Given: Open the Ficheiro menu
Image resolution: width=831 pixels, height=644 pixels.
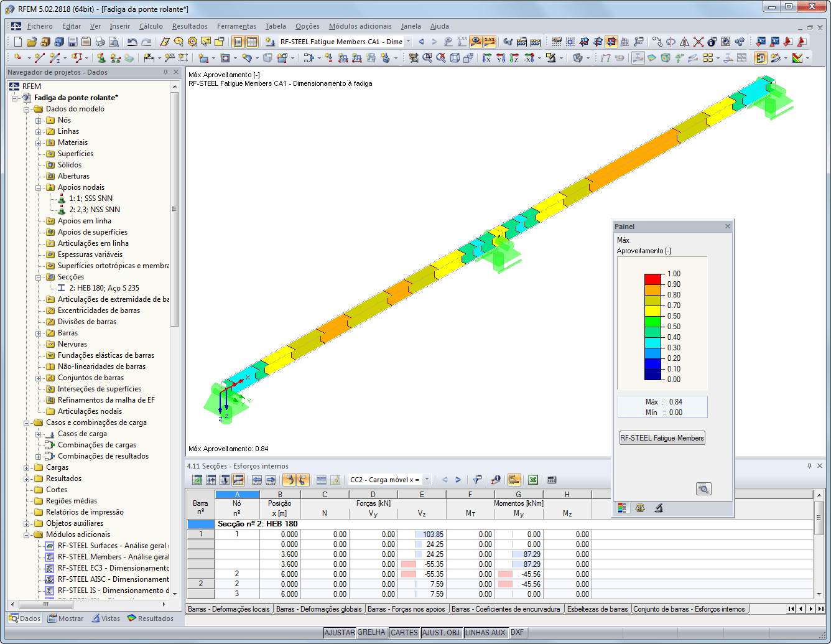Looking at the screenshot, I should 40,26.
